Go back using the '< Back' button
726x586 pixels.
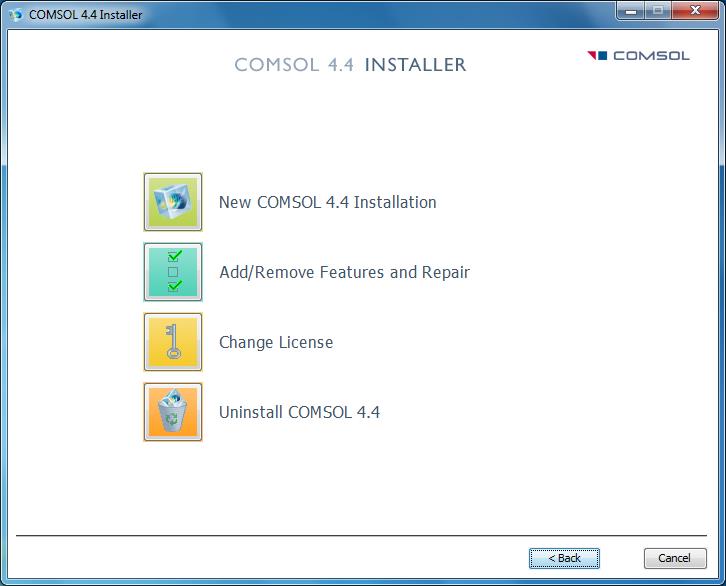pyautogui.click(x=564, y=558)
